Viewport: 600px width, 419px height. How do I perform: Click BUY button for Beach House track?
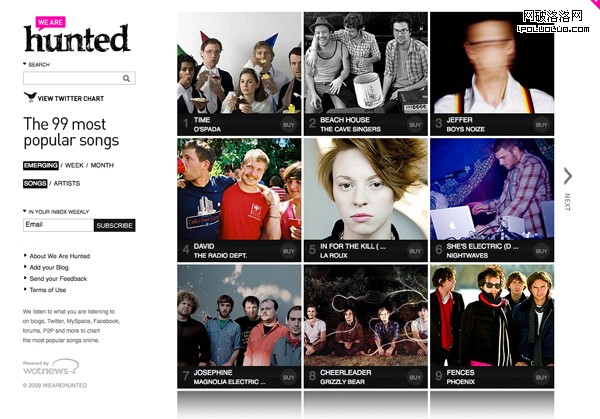(415, 125)
